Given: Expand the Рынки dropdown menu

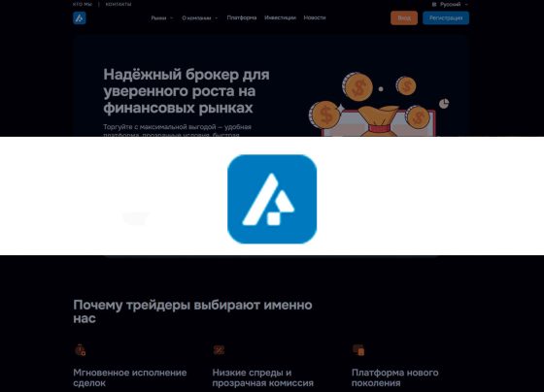Looking at the screenshot, I should (161, 18).
